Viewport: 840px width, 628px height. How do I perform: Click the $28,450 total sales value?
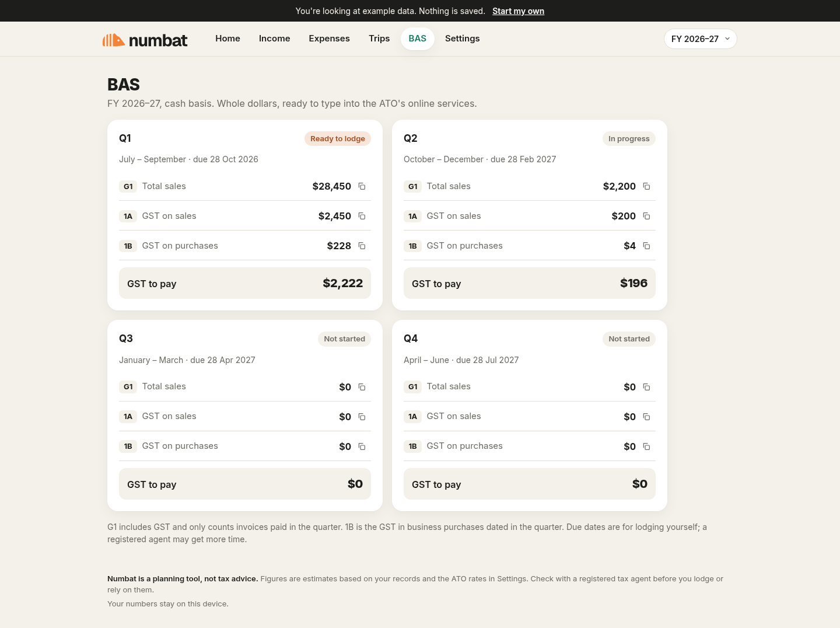point(331,186)
